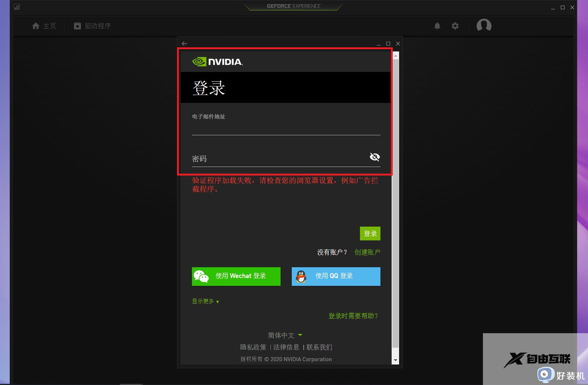The height and width of the screenshot is (385, 588).
Task: Click the GeForce Experience top-left app icon
Action: (17, 7)
